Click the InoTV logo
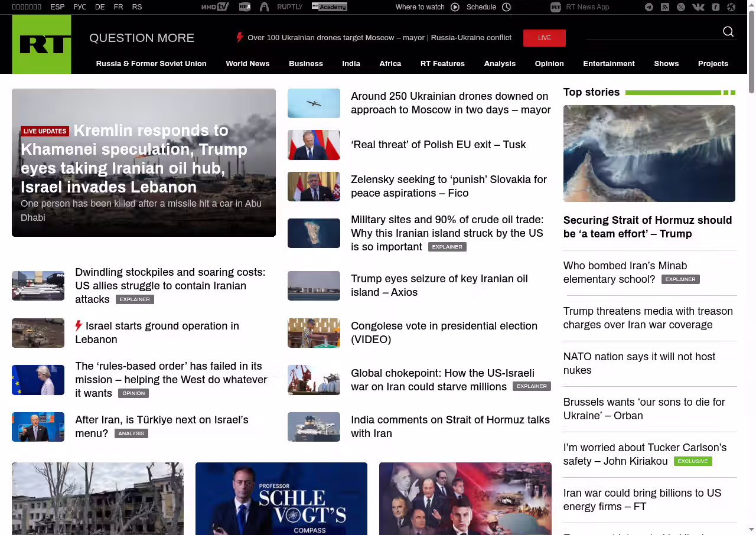Viewport: 756px width, 535px height. [215, 7]
